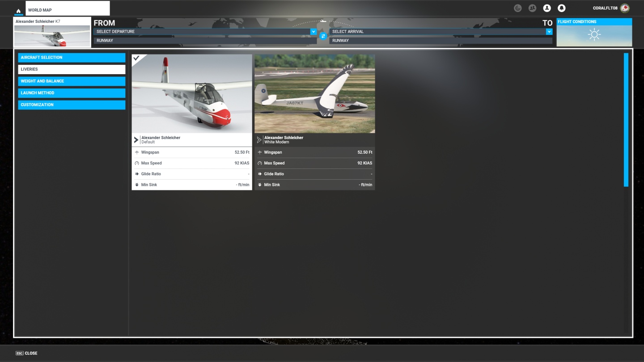Click 92 KIAS value on White Modern card
The width and height of the screenshot is (644, 362).
coord(365,163)
